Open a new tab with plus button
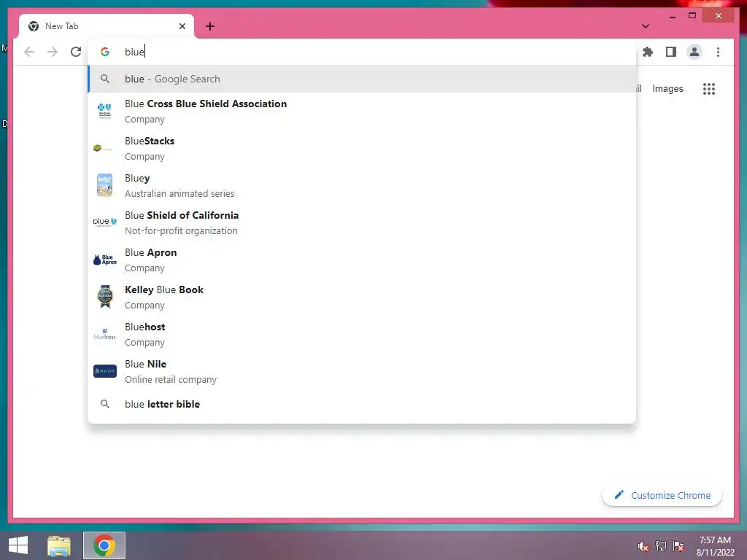Image resolution: width=747 pixels, height=560 pixels. 210,26
